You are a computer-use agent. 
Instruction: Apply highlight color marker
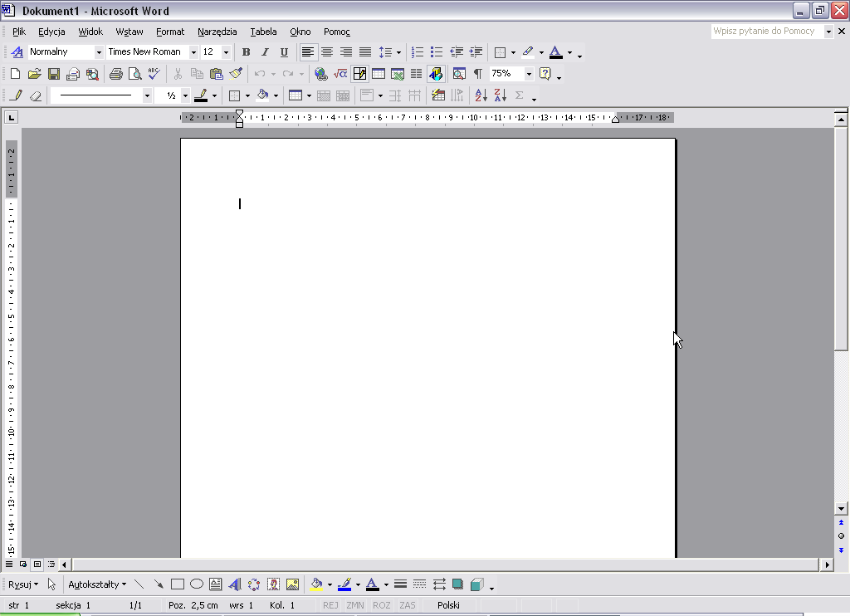(528, 52)
